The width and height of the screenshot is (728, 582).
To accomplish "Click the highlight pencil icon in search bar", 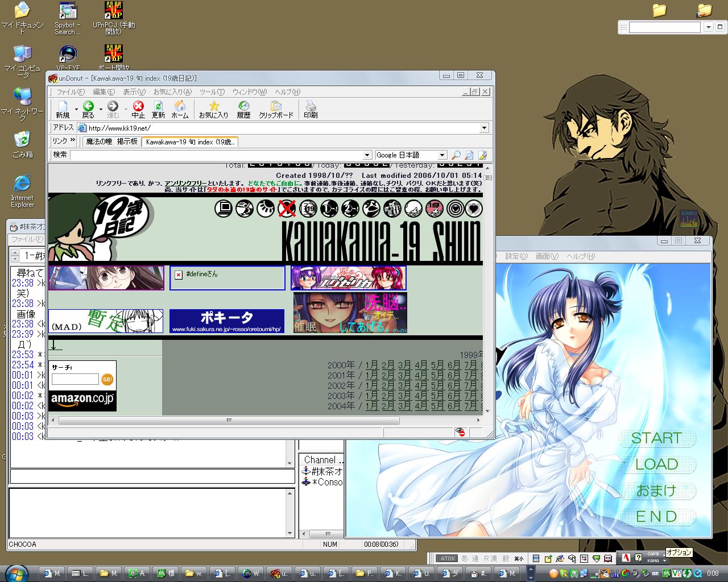I will [482, 155].
